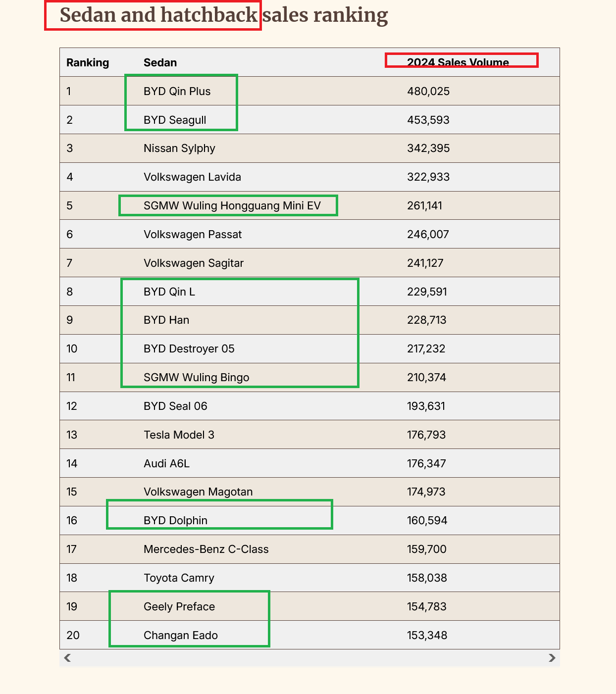This screenshot has height=694, width=616.
Task: Click the left scroll arrow below table
Action: pos(68,658)
